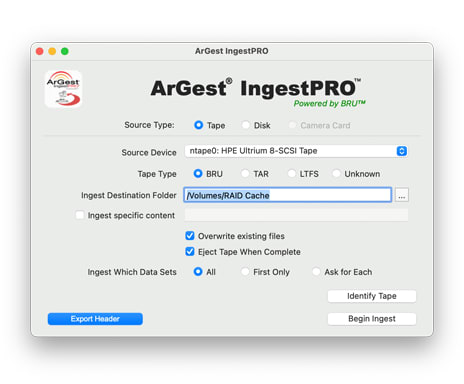Zoom the window with the green button
464x384 pixels.
coord(65,51)
